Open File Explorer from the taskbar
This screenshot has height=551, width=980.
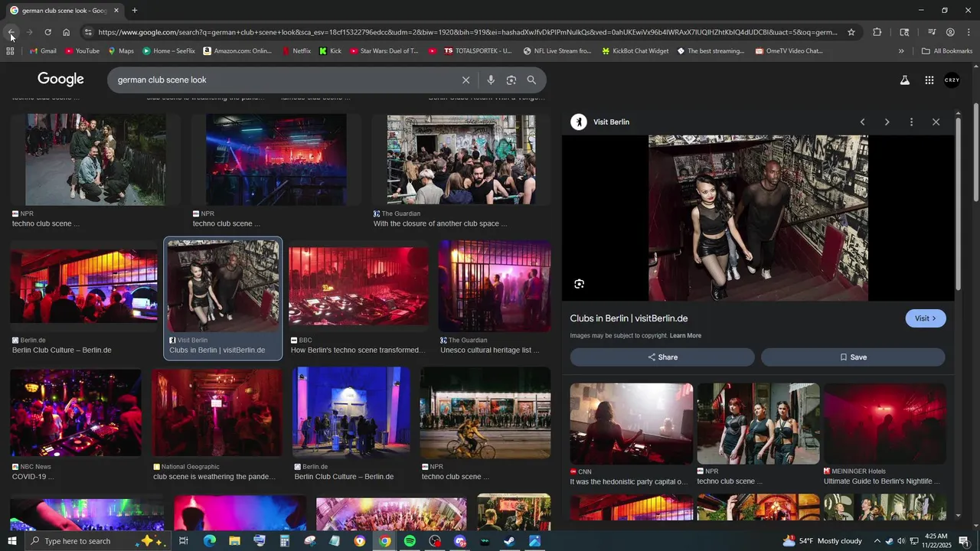(x=234, y=541)
